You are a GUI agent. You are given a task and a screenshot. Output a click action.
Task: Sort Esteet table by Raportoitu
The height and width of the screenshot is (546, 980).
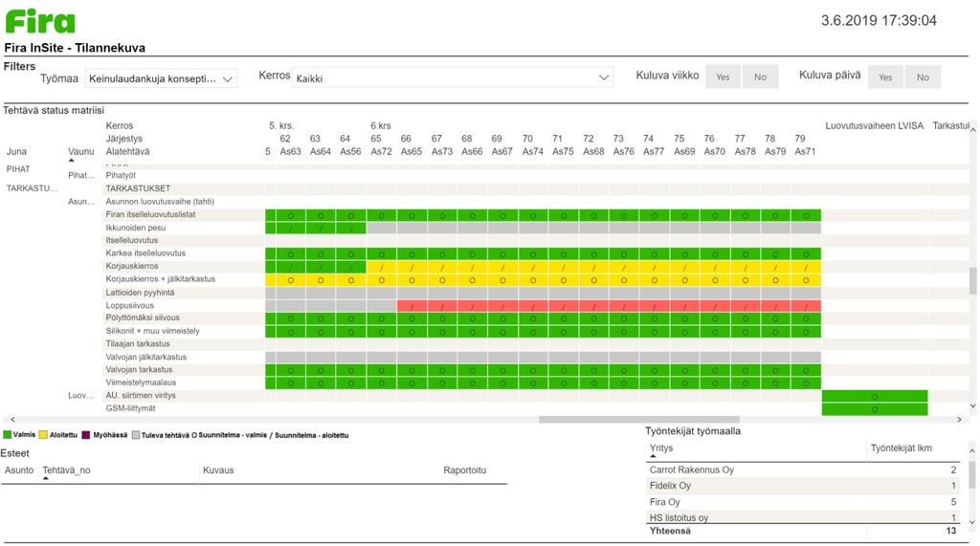(x=464, y=470)
